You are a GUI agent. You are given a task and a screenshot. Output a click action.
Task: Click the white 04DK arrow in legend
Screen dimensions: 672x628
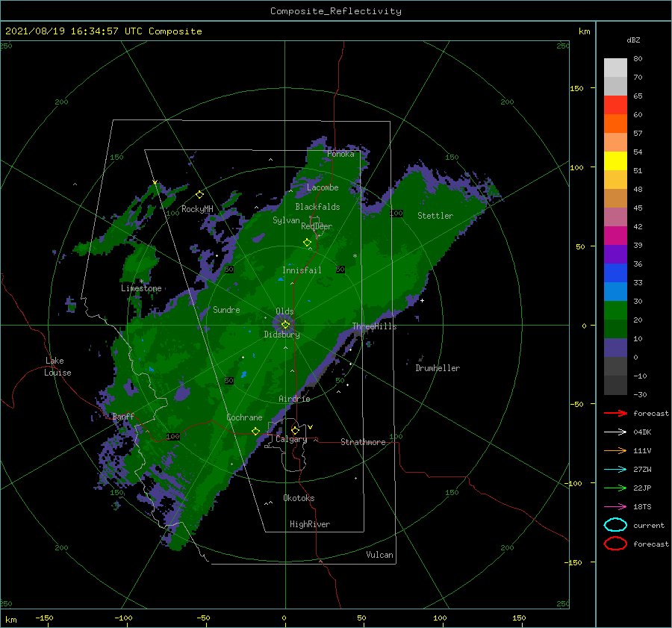click(615, 432)
